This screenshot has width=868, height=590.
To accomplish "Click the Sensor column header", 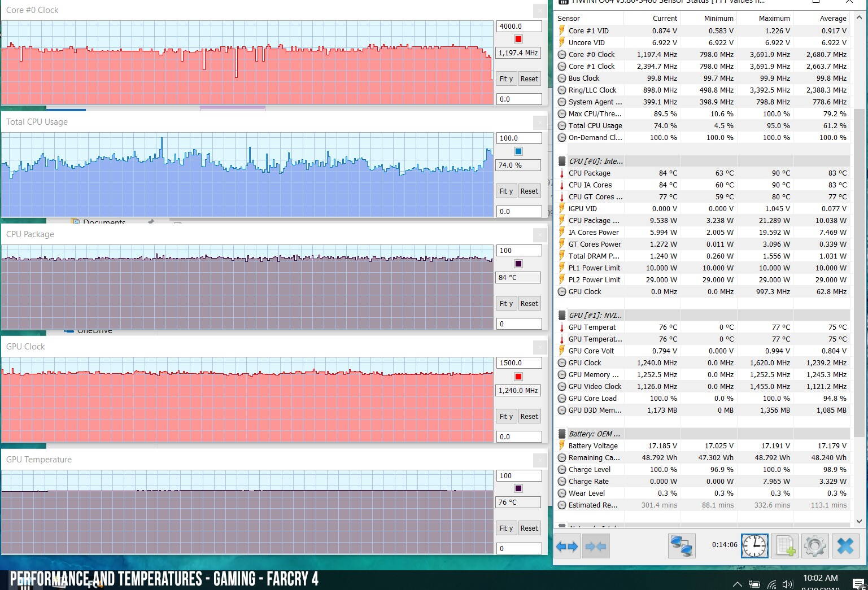I will pos(569,18).
